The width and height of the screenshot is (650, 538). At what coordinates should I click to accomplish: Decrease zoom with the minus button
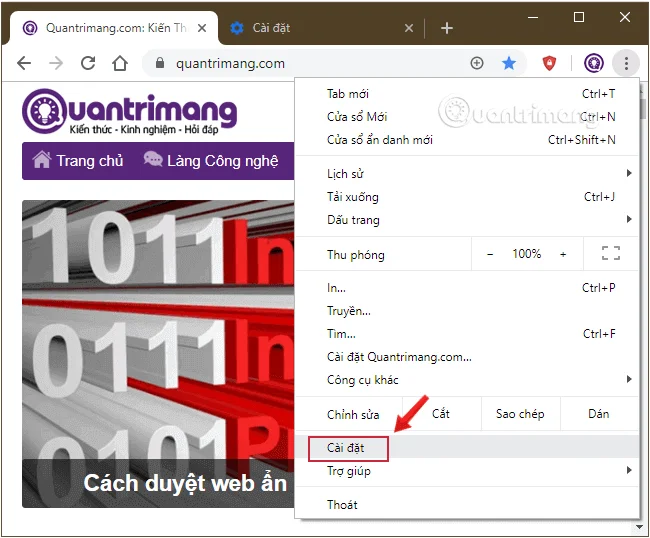coord(490,254)
